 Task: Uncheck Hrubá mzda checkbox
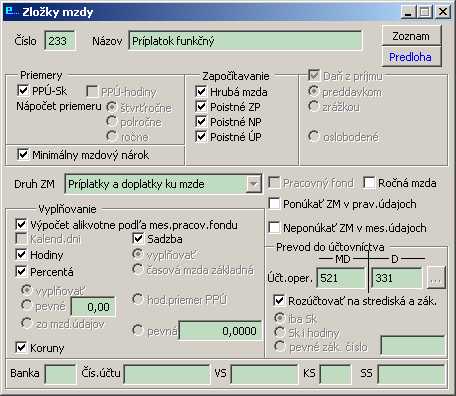point(201,91)
